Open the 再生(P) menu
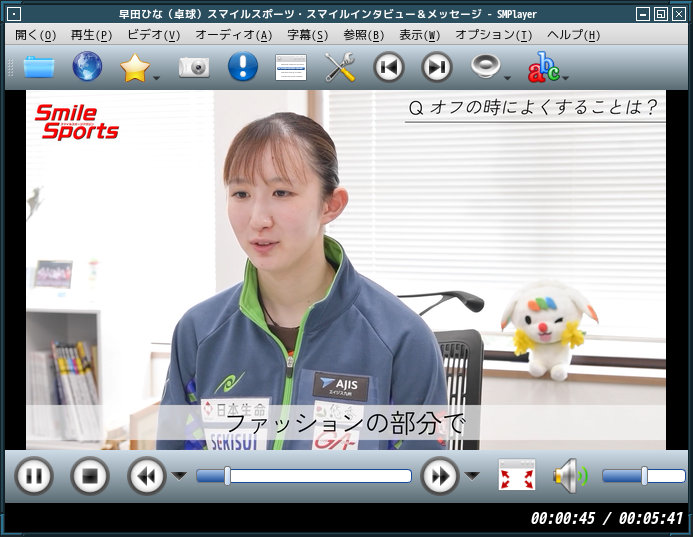Image resolution: width=693 pixels, height=537 pixels. coord(91,35)
